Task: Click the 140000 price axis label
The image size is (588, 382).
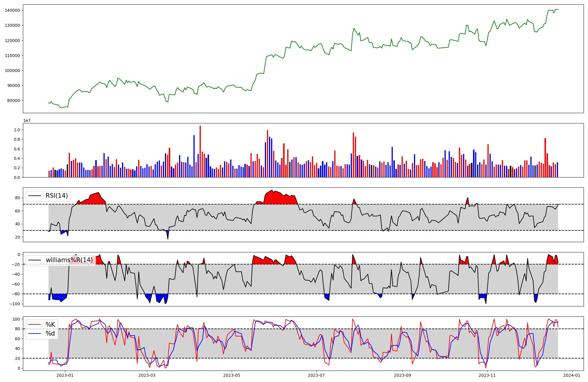Action: (12, 10)
